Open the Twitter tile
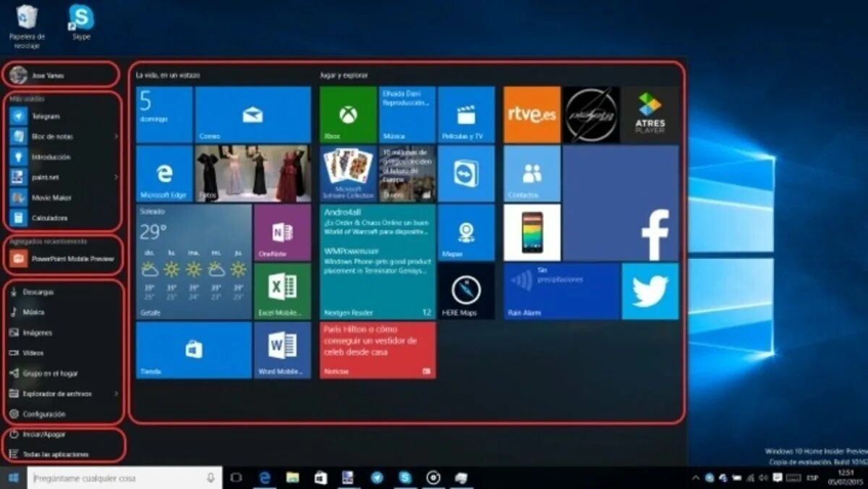The height and width of the screenshot is (489, 868). pyautogui.click(x=650, y=291)
